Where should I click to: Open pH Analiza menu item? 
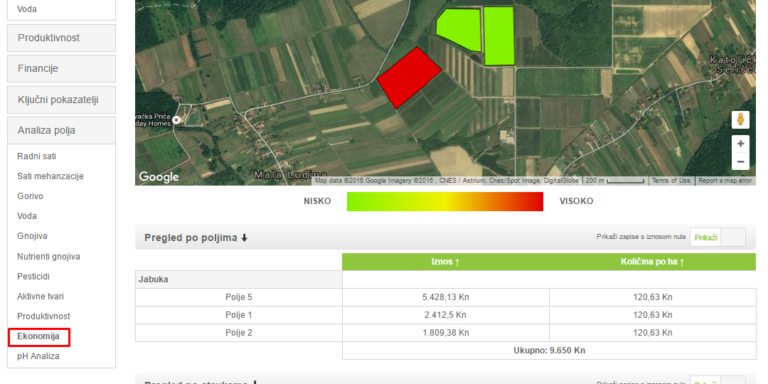click(x=38, y=356)
